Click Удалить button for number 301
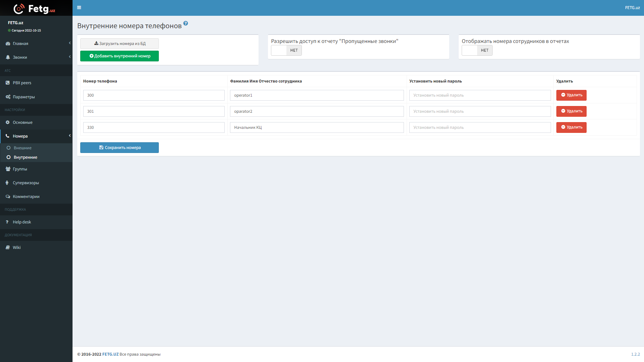This screenshot has height=362, width=644. coord(571,111)
